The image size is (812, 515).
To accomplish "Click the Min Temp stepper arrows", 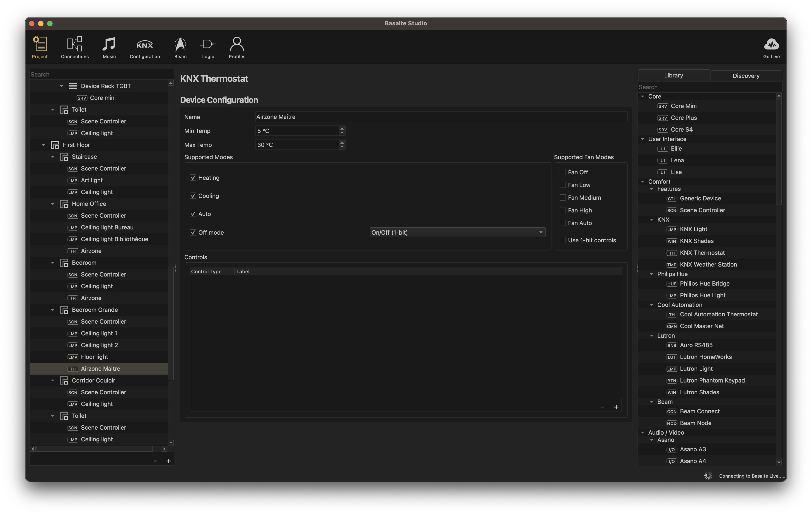I will pyautogui.click(x=342, y=131).
